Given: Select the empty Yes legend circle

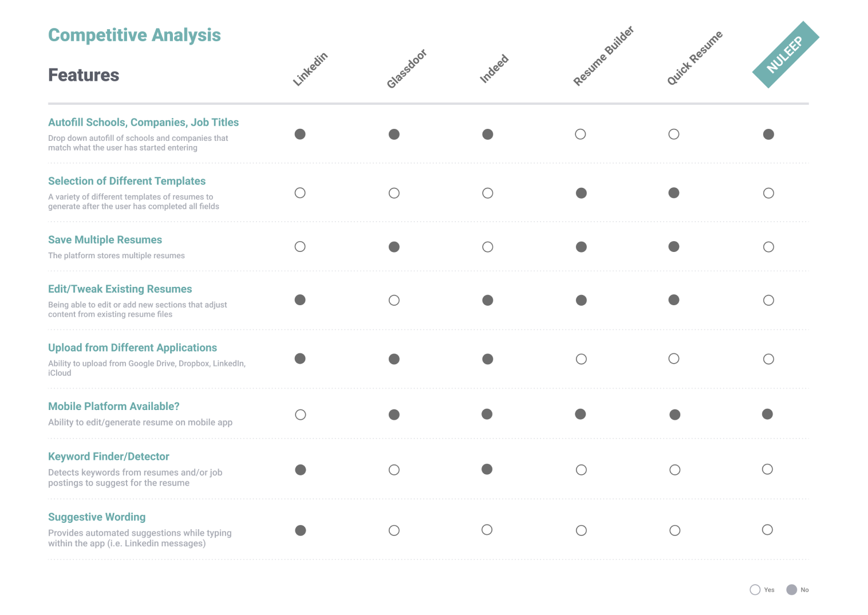Looking at the screenshot, I should point(755,590).
